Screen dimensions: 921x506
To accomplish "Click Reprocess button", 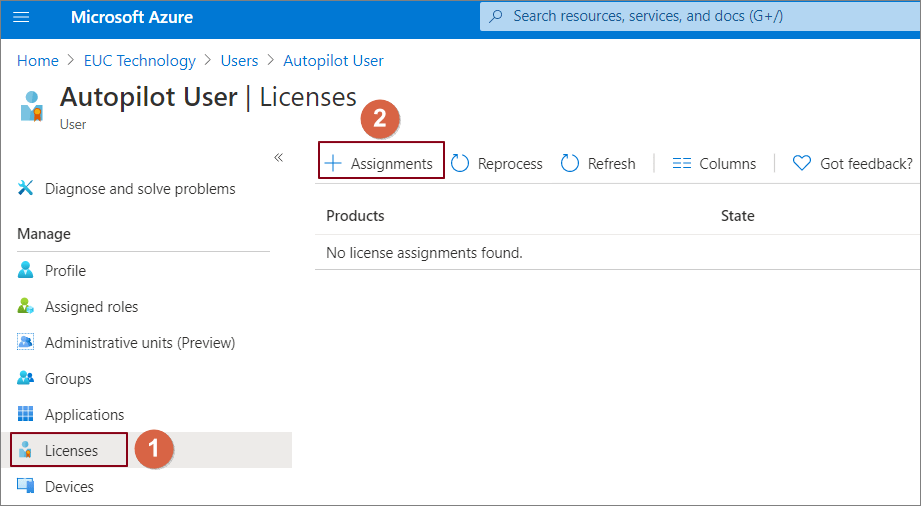I will 497,163.
